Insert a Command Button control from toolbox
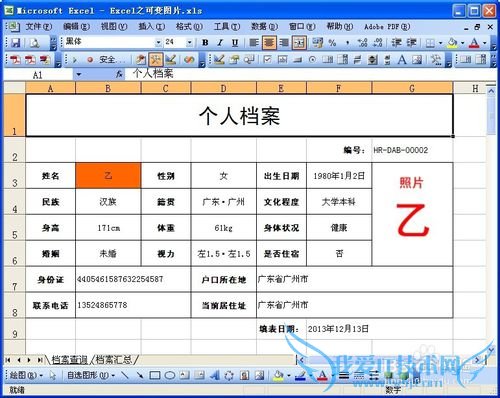The width and height of the screenshot is (500, 398). (x=297, y=60)
